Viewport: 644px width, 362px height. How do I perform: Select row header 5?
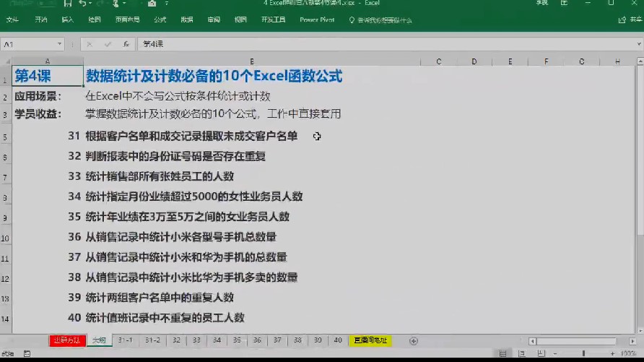(5, 137)
